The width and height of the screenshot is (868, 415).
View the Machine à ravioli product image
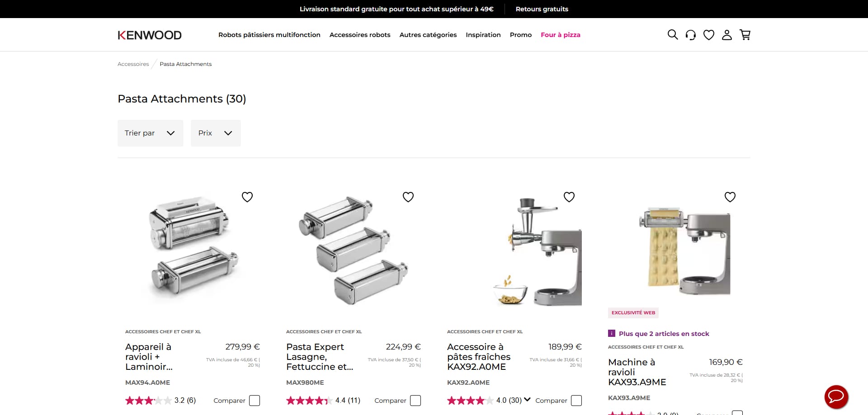(685, 251)
